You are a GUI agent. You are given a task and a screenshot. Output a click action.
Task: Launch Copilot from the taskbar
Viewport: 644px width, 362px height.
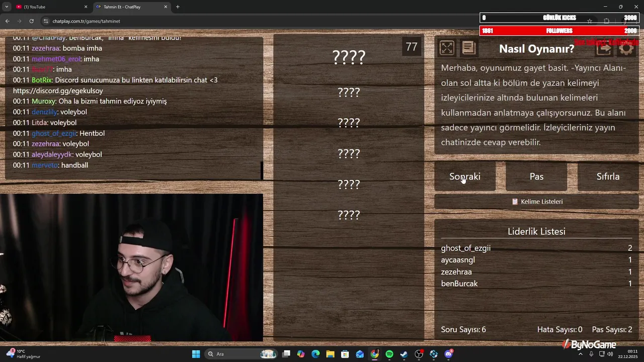coord(301,354)
